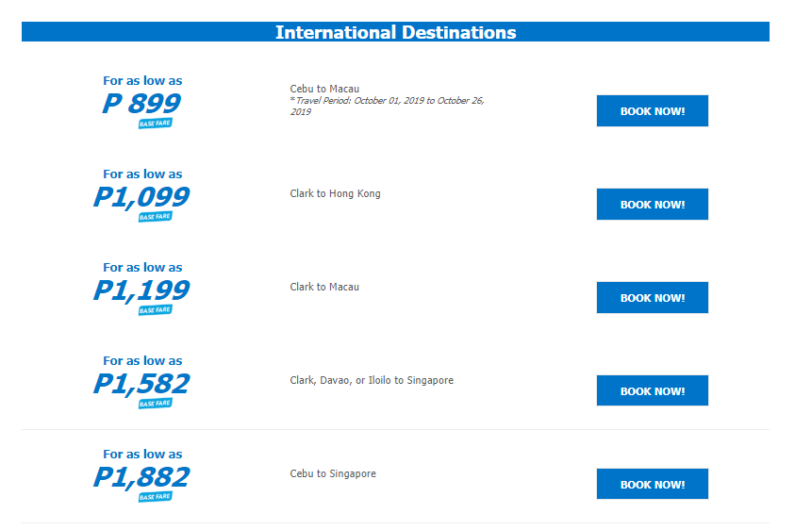Image resolution: width=812 pixels, height=530 pixels.
Task: Click the Travel Period note for Macau
Action: click(387, 107)
